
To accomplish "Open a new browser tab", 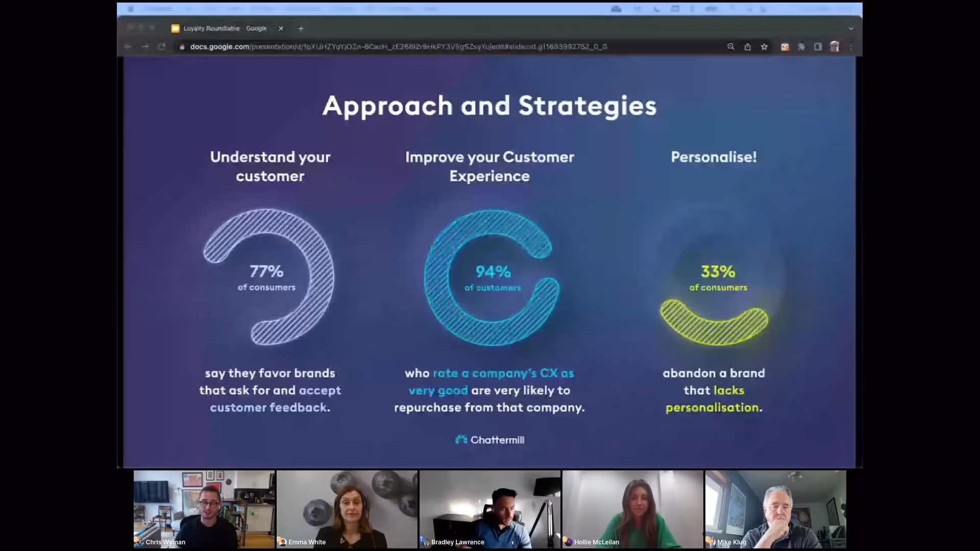I will click(301, 29).
